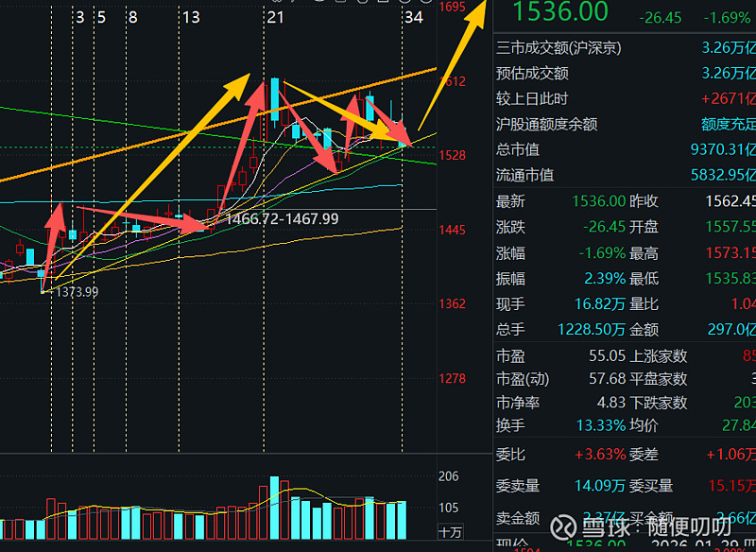This screenshot has width=756, height=552.
Task: Click the 开盘 value 1557.55
Action: point(730,227)
